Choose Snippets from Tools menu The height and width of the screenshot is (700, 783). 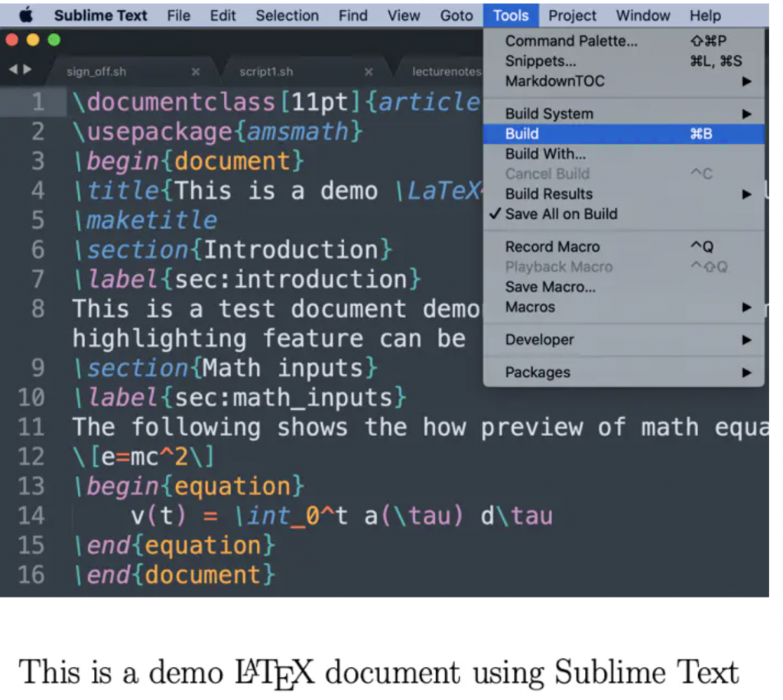tap(624, 61)
